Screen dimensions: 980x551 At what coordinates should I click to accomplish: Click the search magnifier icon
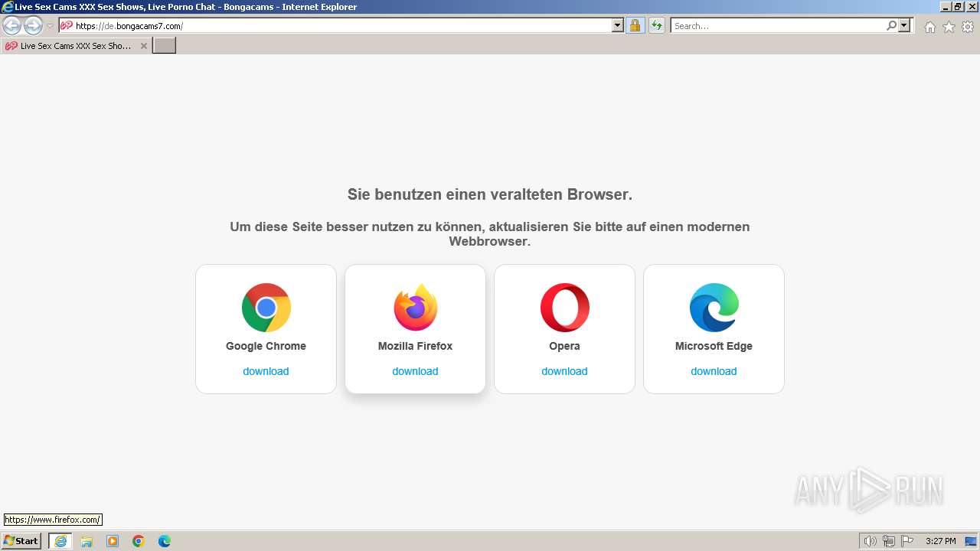pyautogui.click(x=891, y=25)
